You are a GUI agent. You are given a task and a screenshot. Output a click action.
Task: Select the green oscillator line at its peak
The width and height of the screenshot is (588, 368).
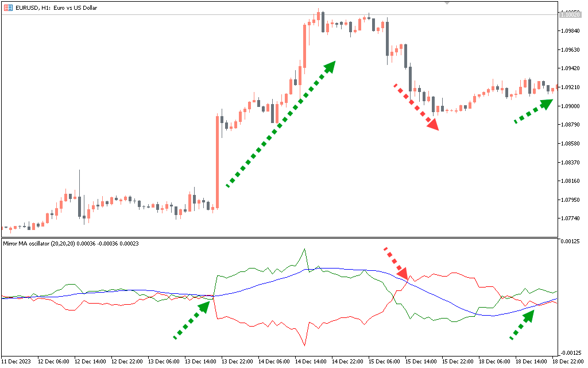304,250
